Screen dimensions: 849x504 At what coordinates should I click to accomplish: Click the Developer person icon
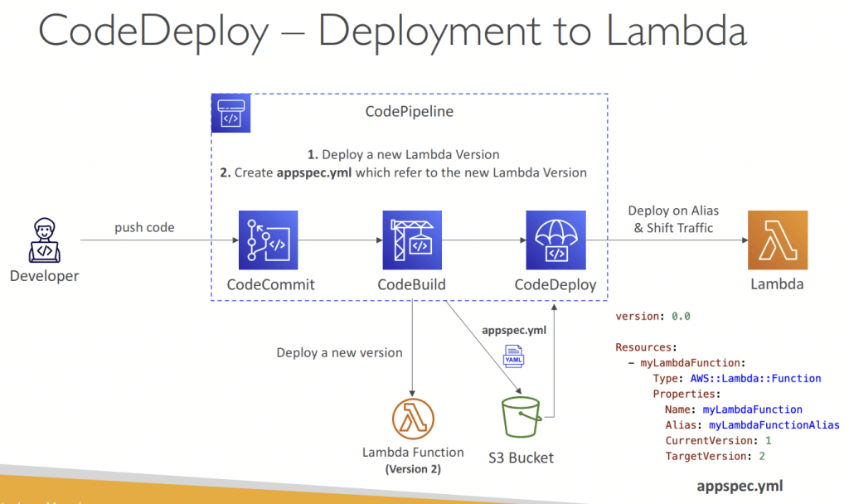45,240
